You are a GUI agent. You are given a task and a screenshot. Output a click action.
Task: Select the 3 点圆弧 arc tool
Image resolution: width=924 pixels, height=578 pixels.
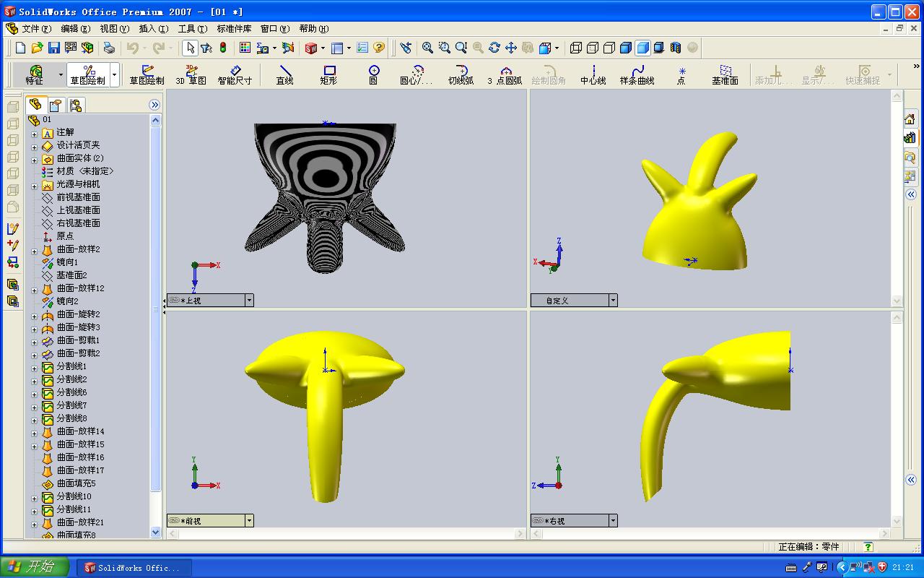[505, 74]
